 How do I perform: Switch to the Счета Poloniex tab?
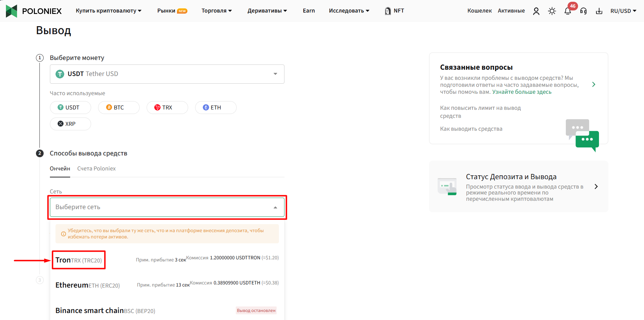pos(96,169)
